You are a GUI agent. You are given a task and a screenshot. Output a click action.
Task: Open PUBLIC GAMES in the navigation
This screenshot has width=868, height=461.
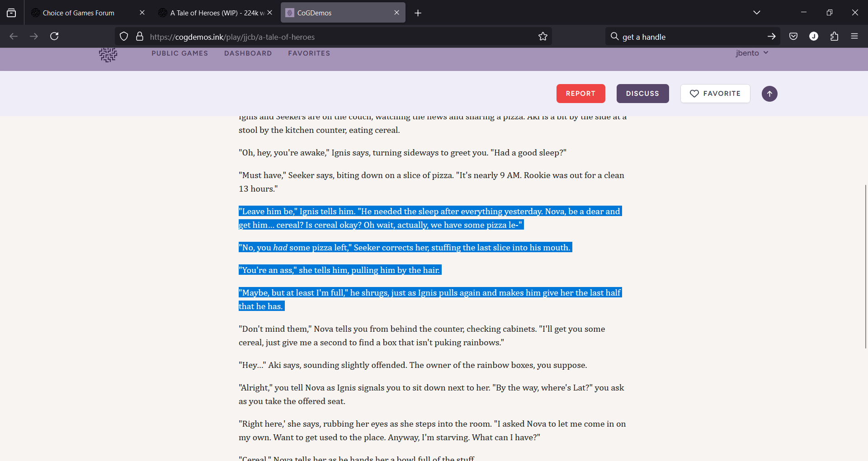(x=180, y=53)
